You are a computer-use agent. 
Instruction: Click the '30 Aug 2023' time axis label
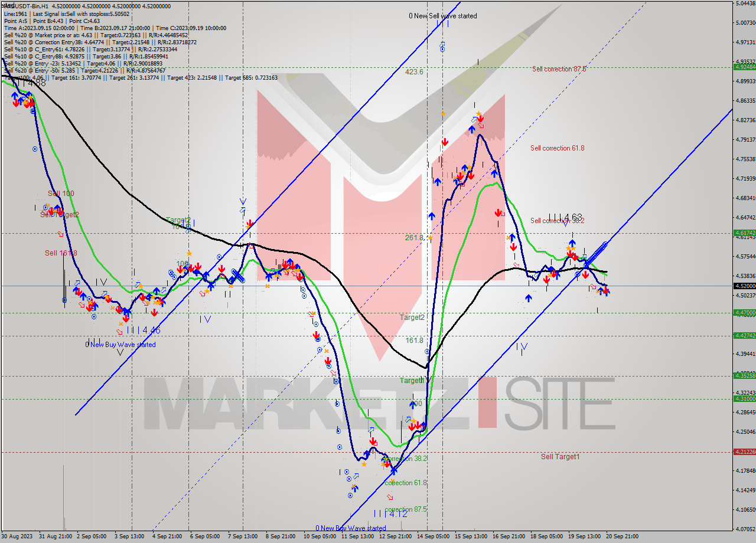[x=16, y=537]
